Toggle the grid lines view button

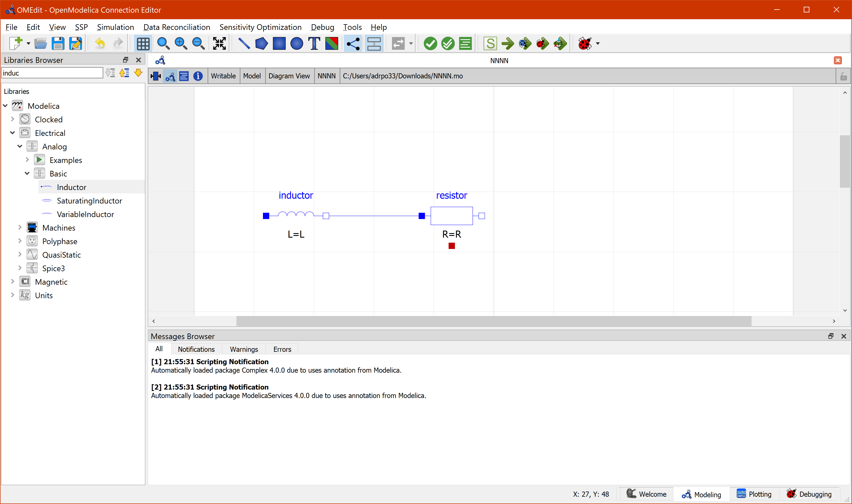(x=143, y=43)
